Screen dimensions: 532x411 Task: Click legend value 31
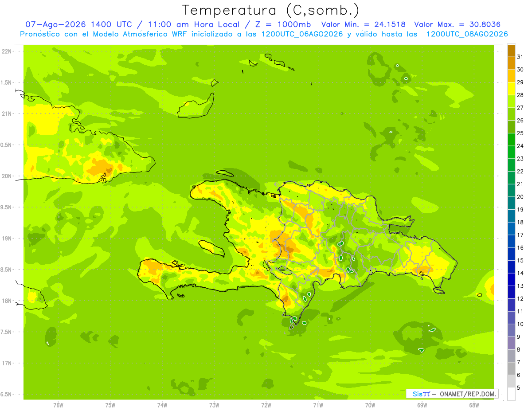(x=520, y=57)
